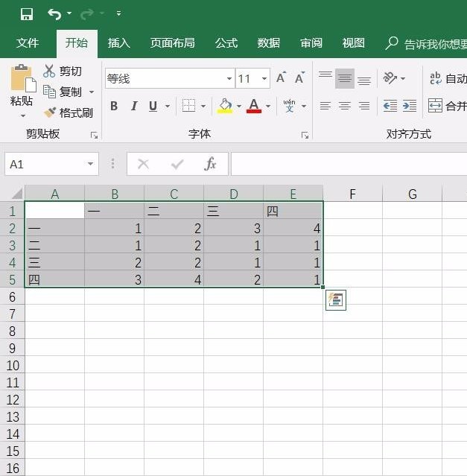Click the align right icon

click(x=364, y=106)
